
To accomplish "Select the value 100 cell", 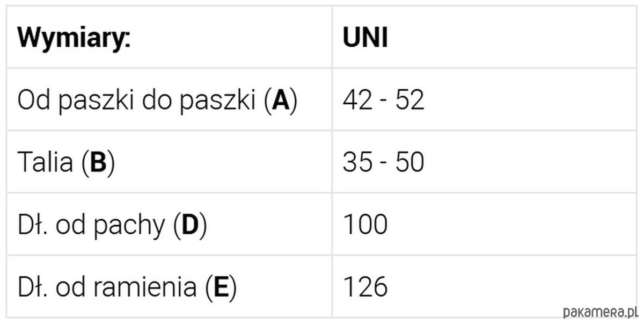I will pos(484,224).
